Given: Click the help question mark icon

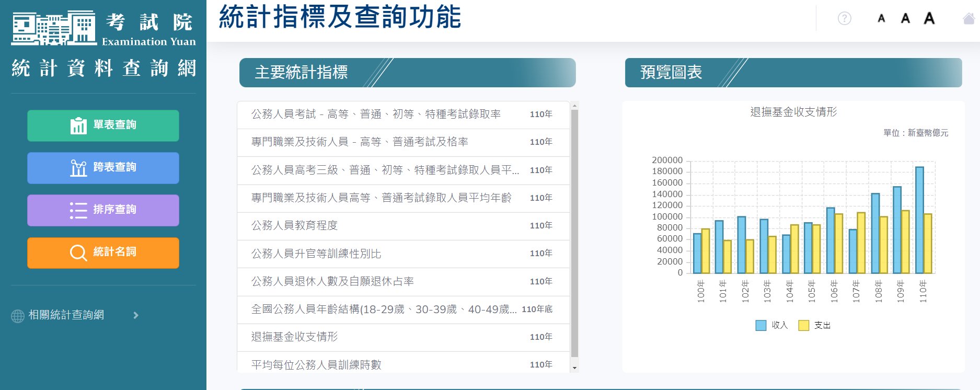Looking at the screenshot, I should point(844,19).
